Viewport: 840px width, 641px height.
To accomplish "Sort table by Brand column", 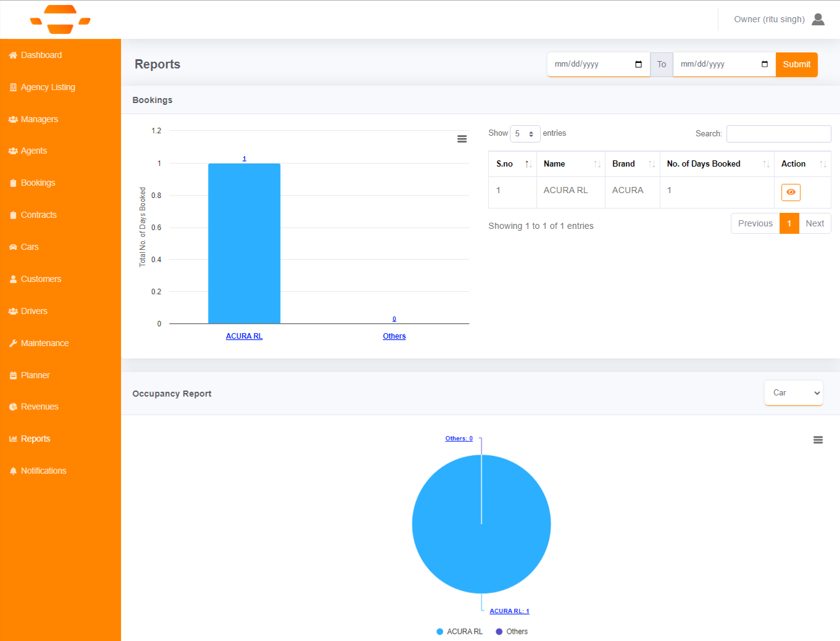I will [632, 164].
